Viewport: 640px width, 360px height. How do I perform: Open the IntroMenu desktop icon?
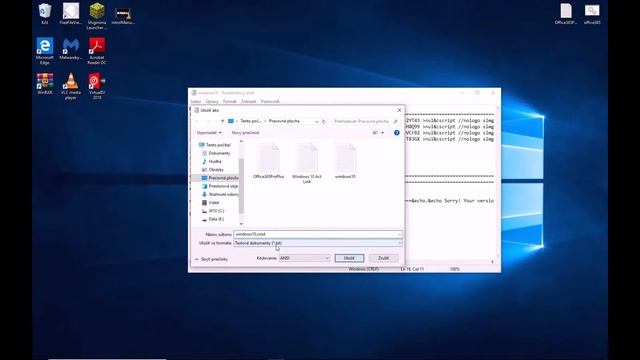coord(123,16)
